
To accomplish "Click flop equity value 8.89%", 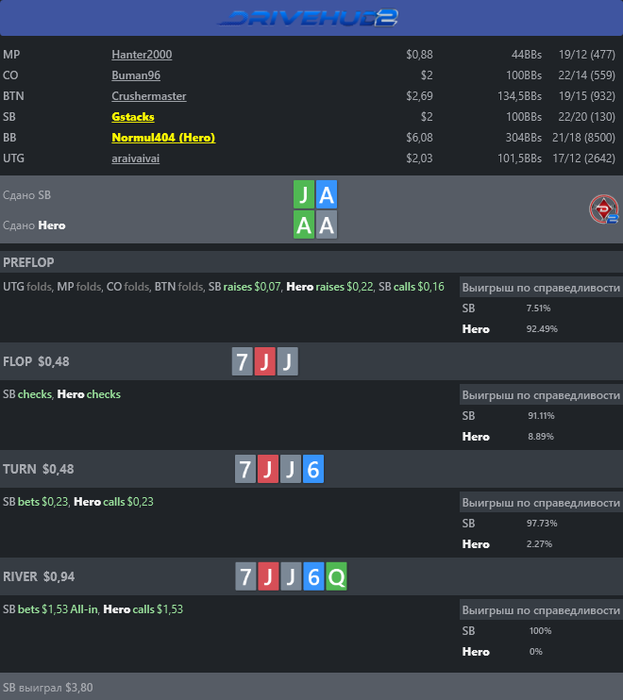I will 541,437.
